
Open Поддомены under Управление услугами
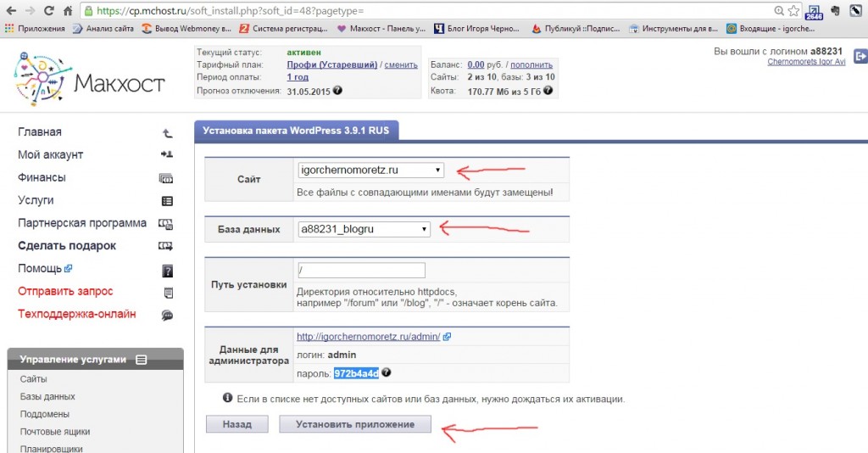pyautogui.click(x=44, y=414)
